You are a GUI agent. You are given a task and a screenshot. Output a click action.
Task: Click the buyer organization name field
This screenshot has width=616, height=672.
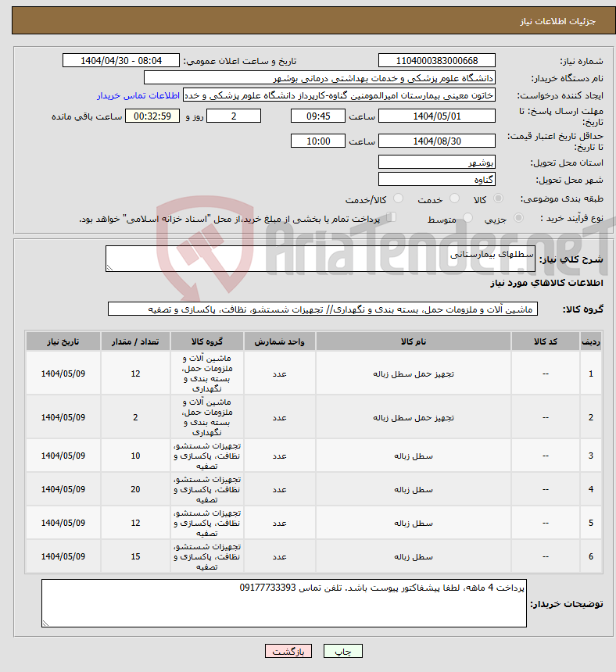point(320,78)
